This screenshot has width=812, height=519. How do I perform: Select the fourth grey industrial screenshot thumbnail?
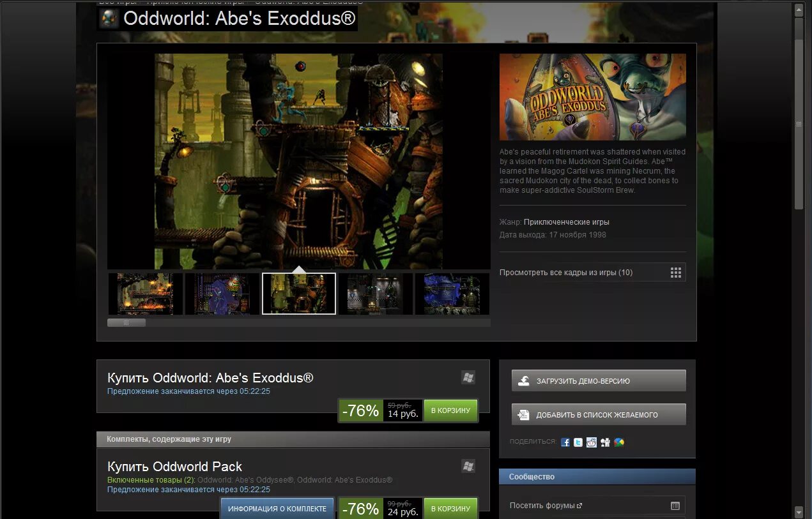376,294
